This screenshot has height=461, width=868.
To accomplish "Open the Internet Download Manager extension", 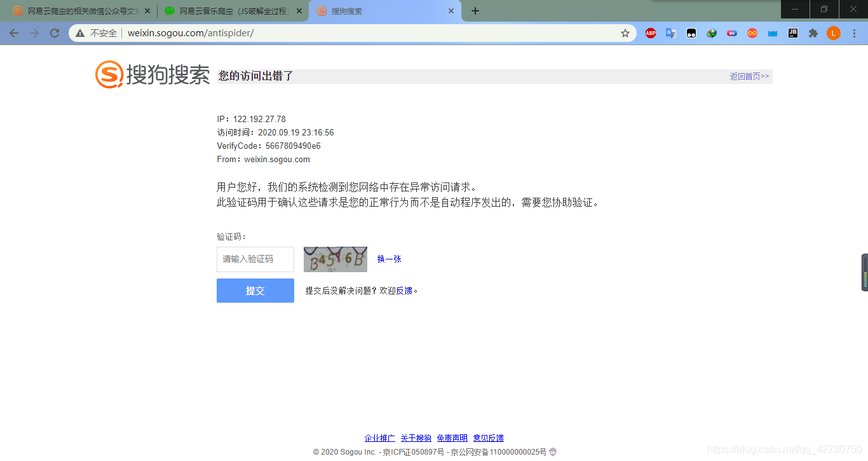I will [x=712, y=33].
